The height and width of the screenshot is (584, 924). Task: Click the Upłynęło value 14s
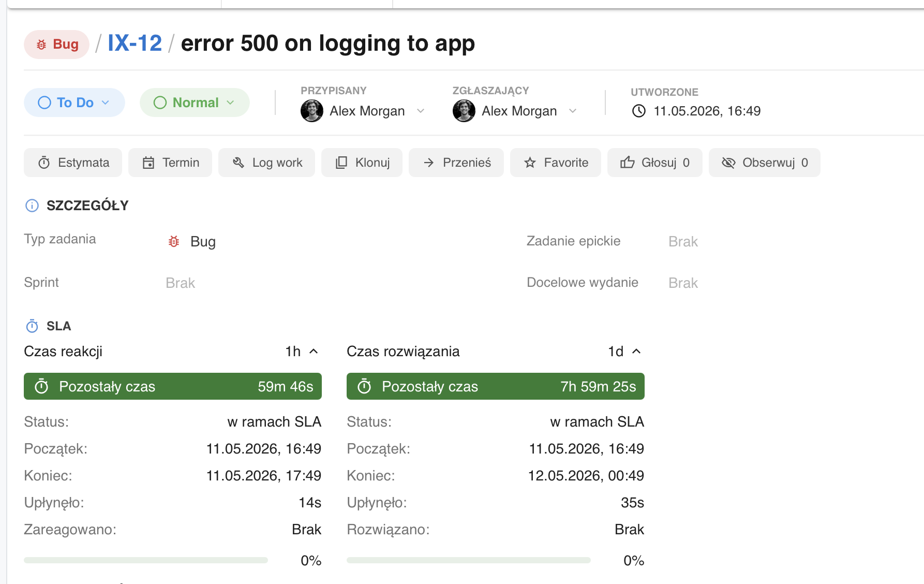point(310,503)
